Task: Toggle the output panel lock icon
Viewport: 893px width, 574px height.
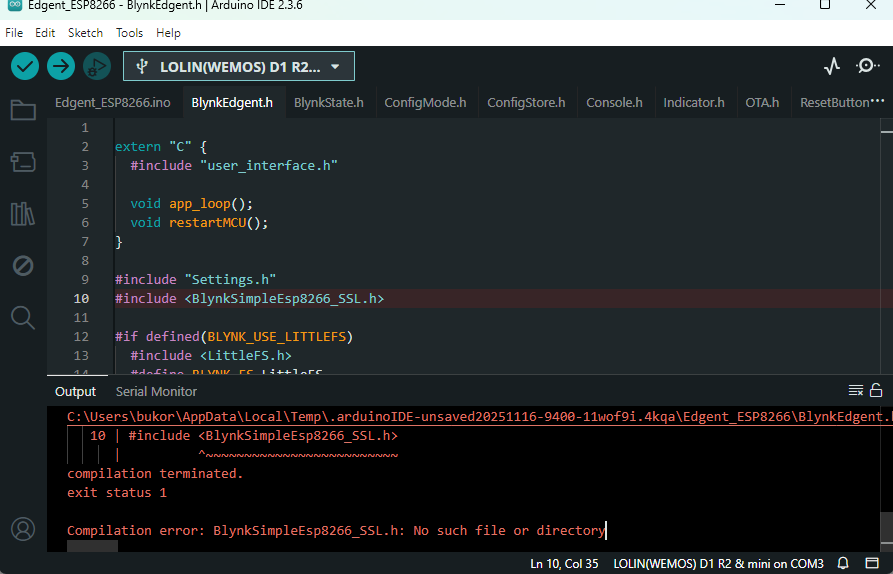Action: coord(876,390)
